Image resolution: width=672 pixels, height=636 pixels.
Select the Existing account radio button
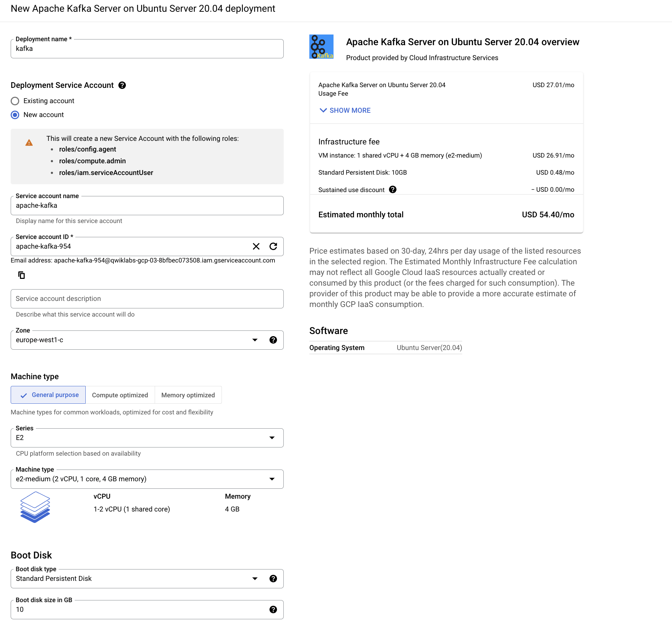click(15, 101)
